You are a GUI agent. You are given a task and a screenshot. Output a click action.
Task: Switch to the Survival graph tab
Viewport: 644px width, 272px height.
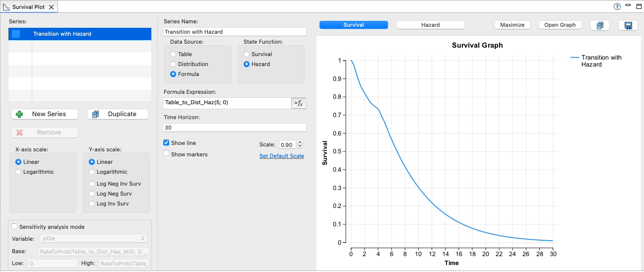tap(353, 25)
